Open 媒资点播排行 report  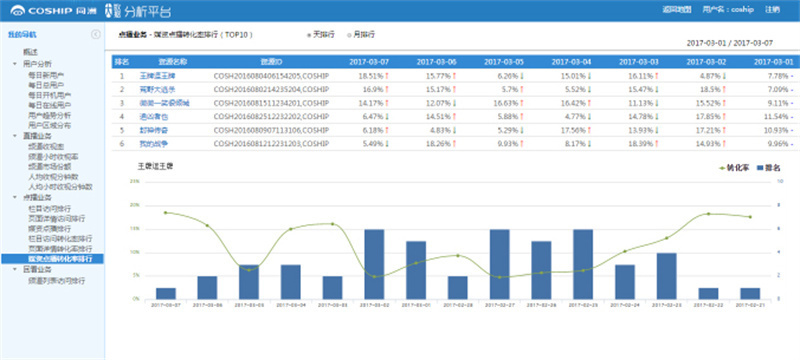coord(49,228)
